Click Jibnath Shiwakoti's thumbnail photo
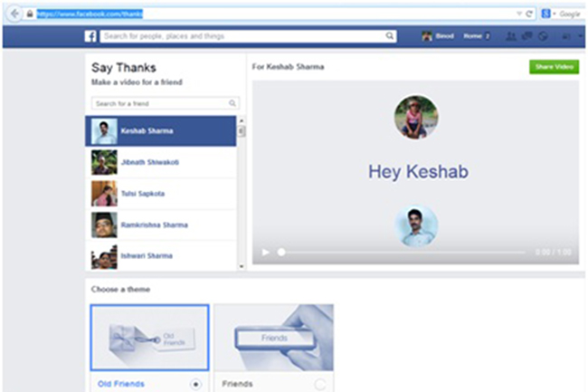Screen dimensions: 588x392 [104, 162]
